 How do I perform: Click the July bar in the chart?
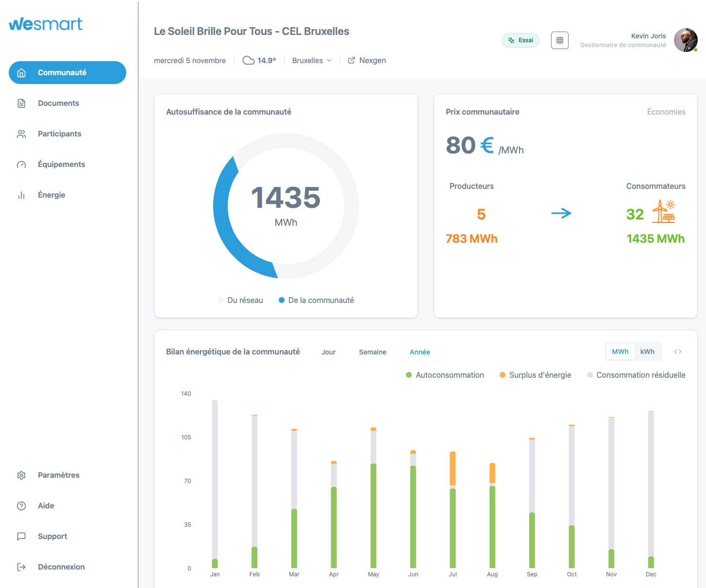coord(453,510)
